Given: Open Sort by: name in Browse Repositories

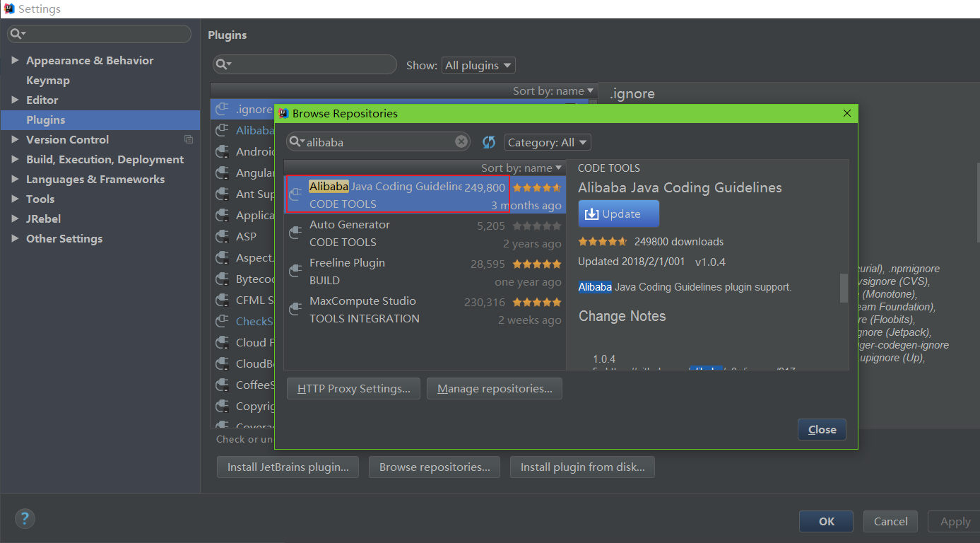Looking at the screenshot, I should tap(521, 168).
